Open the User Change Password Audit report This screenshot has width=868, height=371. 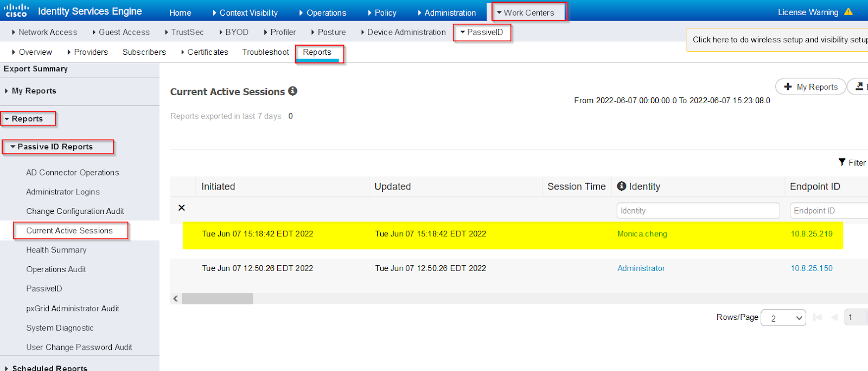pos(79,347)
